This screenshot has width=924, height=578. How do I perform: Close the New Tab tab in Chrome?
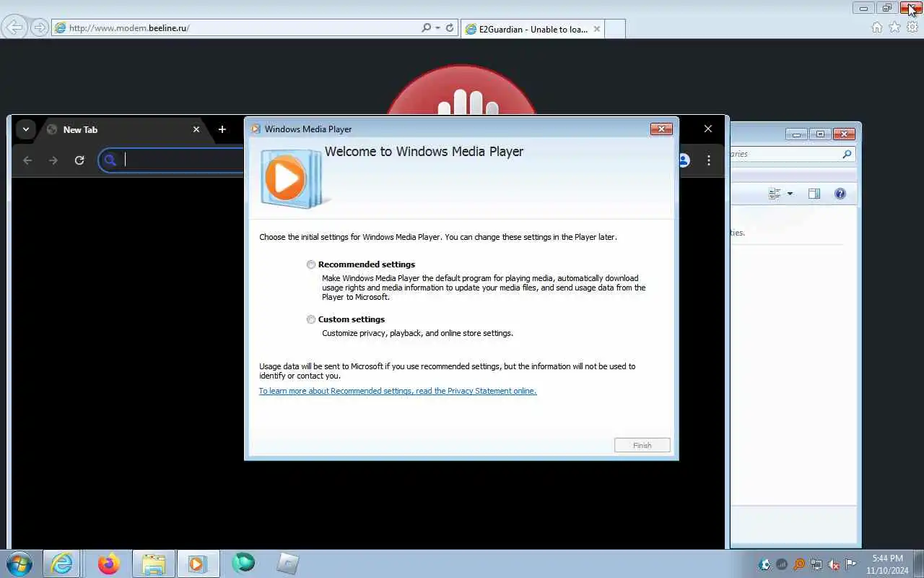196,129
